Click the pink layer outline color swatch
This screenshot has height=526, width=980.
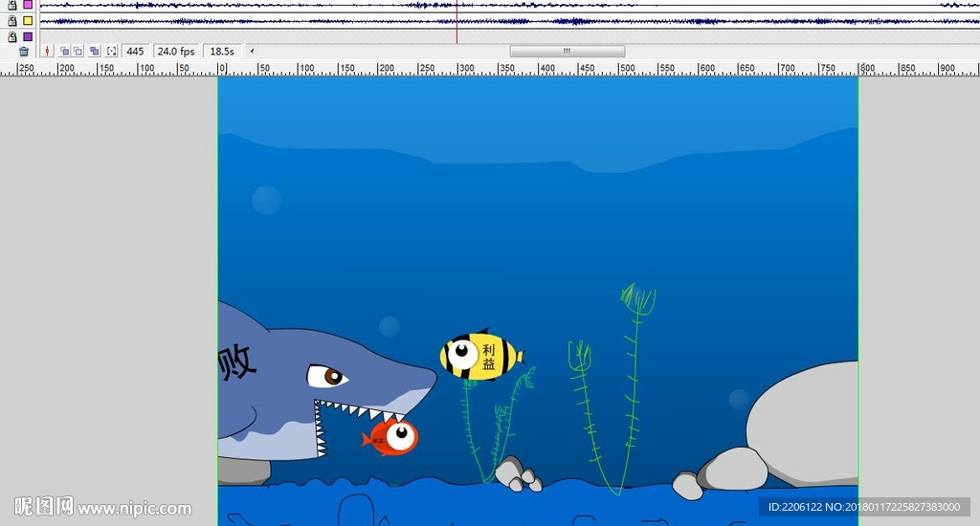point(28,5)
